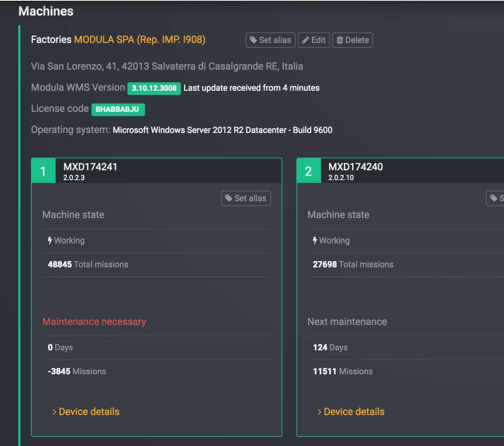
Task: Click the lightning bolt icon on machine MXD174241
Action: pyautogui.click(x=50, y=240)
